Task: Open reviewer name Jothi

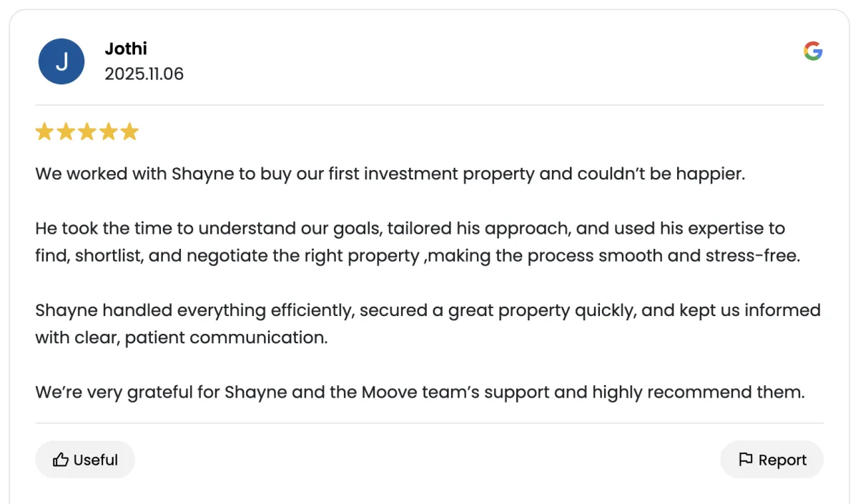Action: 126,49
